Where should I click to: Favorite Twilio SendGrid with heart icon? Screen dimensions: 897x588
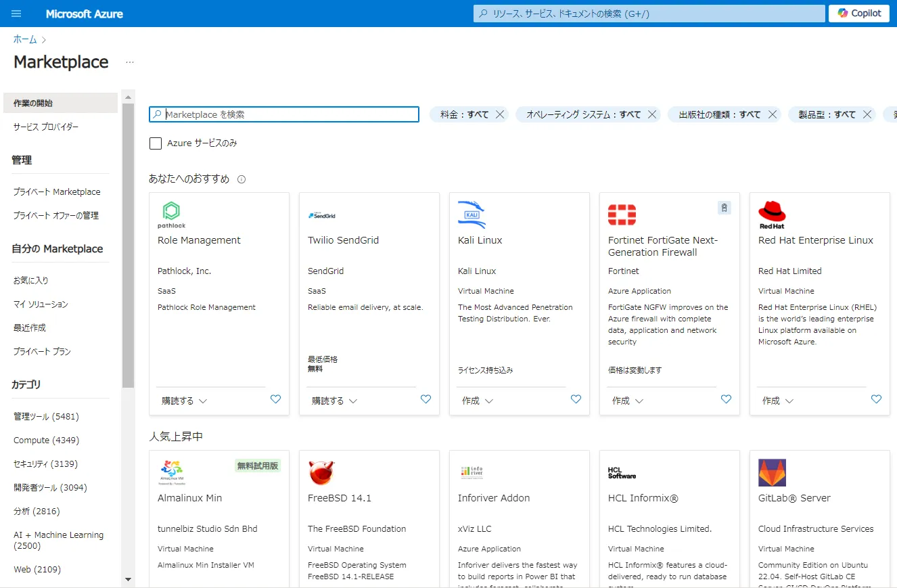coord(425,399)
